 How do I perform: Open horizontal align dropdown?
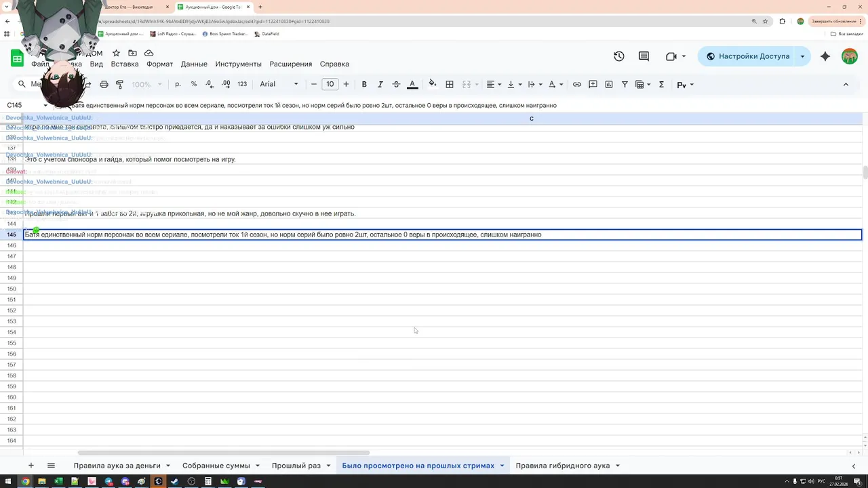(494, 84)
